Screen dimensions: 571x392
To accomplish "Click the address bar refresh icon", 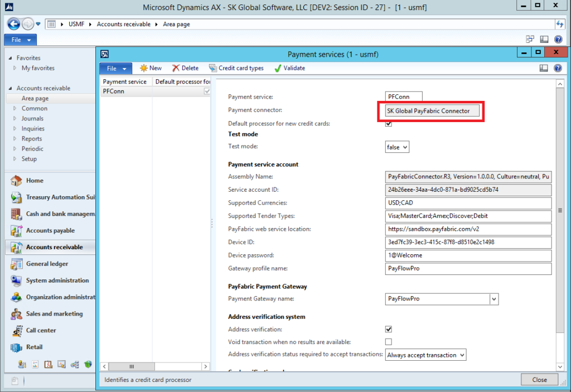I will (560, 24).
